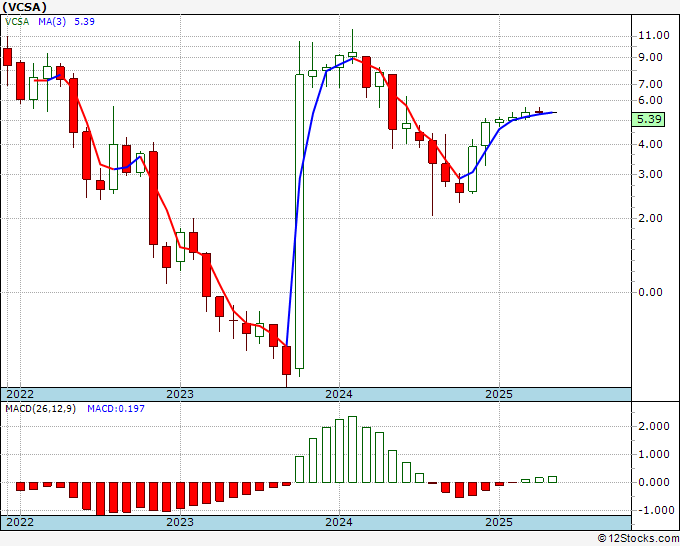Click the tallest green MACD histogram bar
Viewport: 680px width, 546px height.
pos(353,449)
